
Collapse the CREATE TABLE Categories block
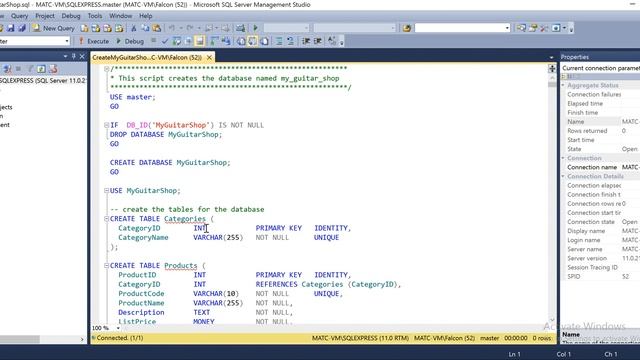point(107,219)
